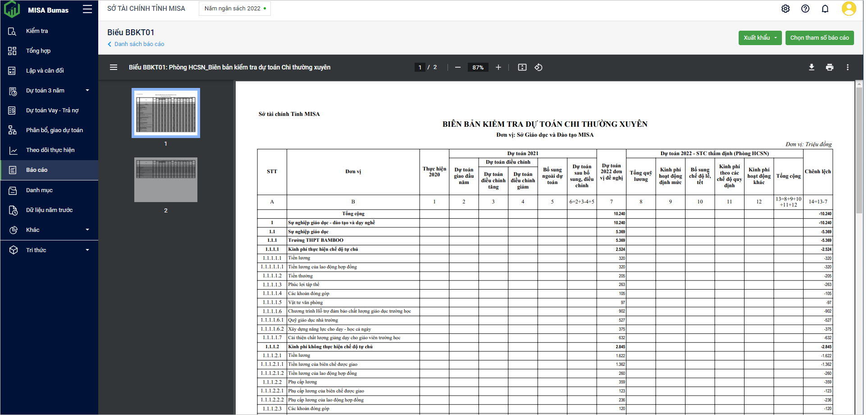Print the BBKT01 report
This screenshot has height=415, width=868.
tap(829, 67)
